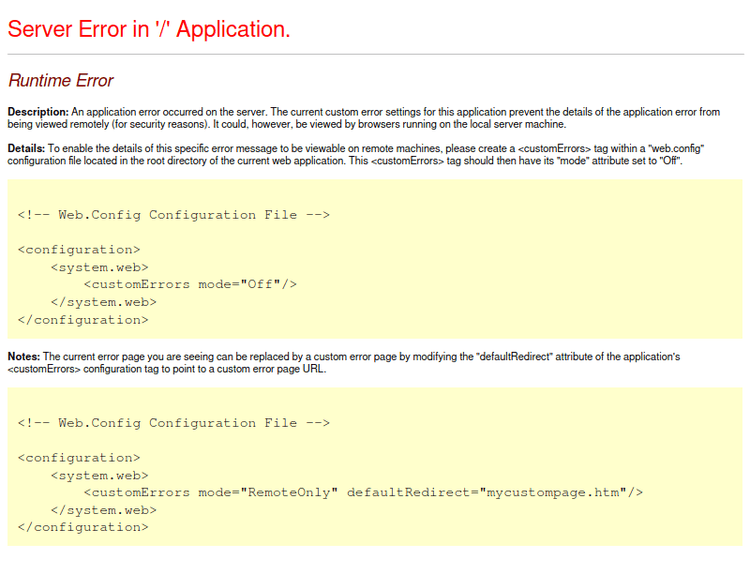
Task: Click the customErrors mode="RemoteOnly" text
Action: (211, 492)
